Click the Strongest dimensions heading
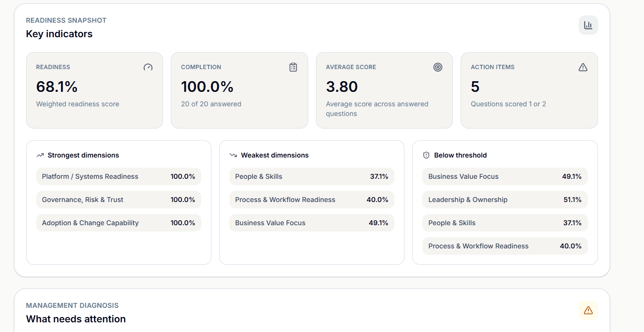The image size is (644, 332). click(x=83, y=155)
